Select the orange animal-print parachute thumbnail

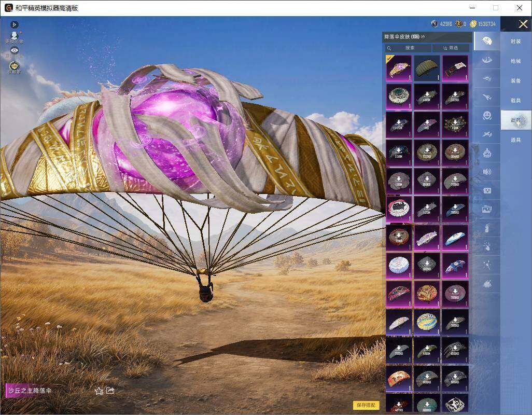399,378
